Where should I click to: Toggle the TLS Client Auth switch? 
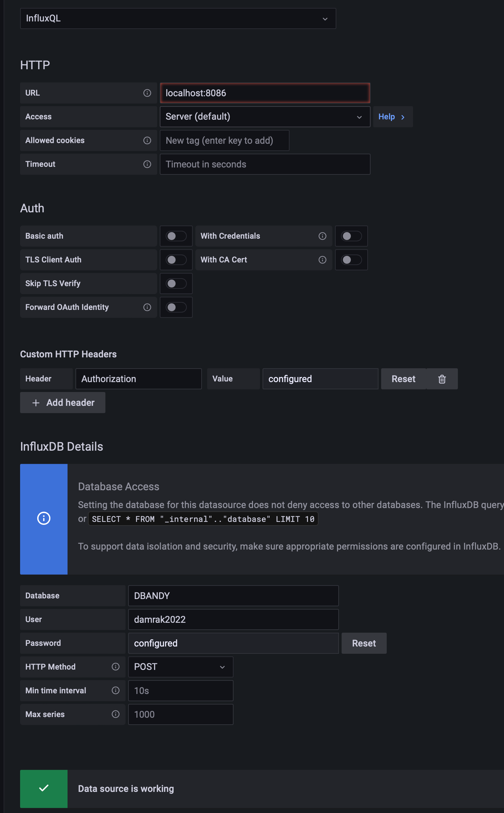coord(176,260)
